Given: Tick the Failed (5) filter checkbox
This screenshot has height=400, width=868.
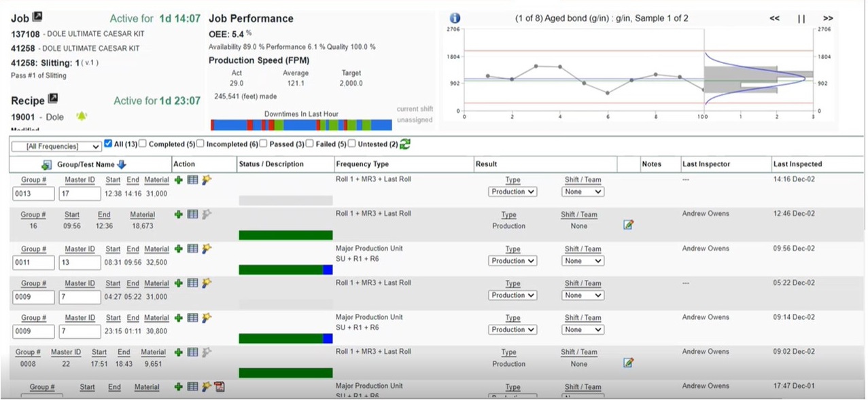Looking at the screenshot, I should pos(310,144).
